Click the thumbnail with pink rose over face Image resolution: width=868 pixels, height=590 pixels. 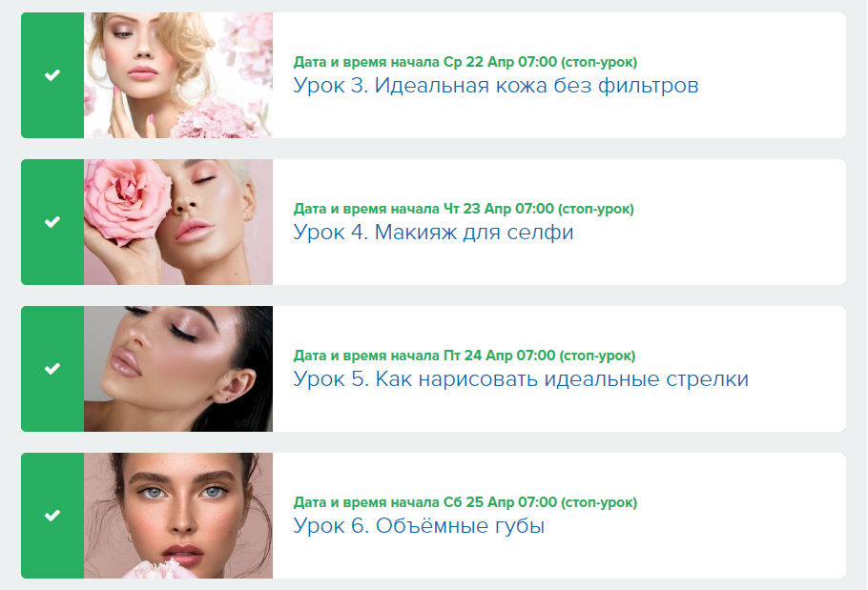(x=178, y=222)
